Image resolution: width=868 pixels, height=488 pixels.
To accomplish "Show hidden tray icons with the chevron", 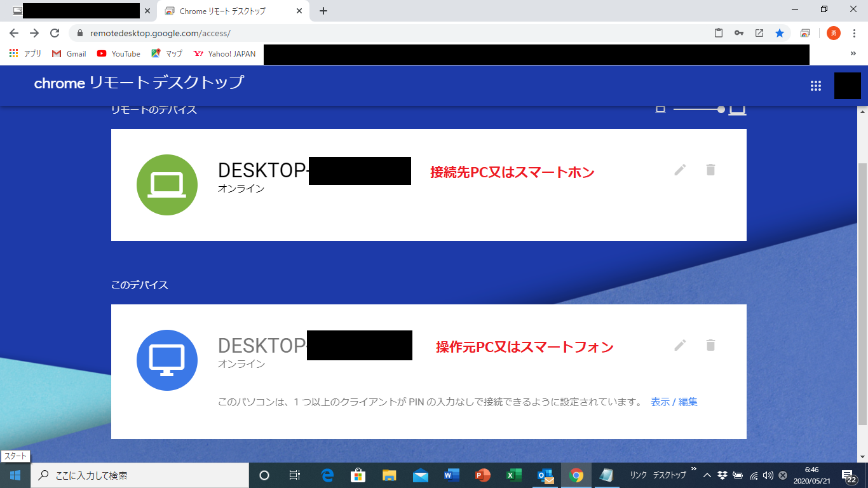I will tap(707, 475).
